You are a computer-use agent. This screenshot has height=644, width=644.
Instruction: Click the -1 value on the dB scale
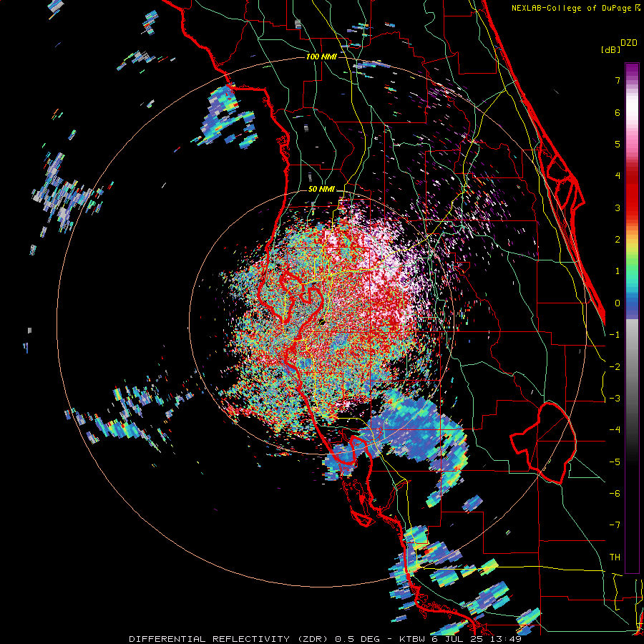point(615,335)
